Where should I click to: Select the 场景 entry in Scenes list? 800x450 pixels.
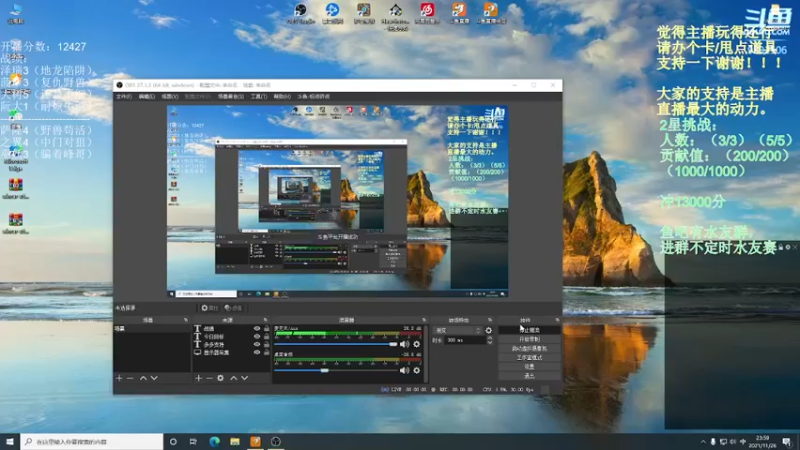[x=152, y=329]
